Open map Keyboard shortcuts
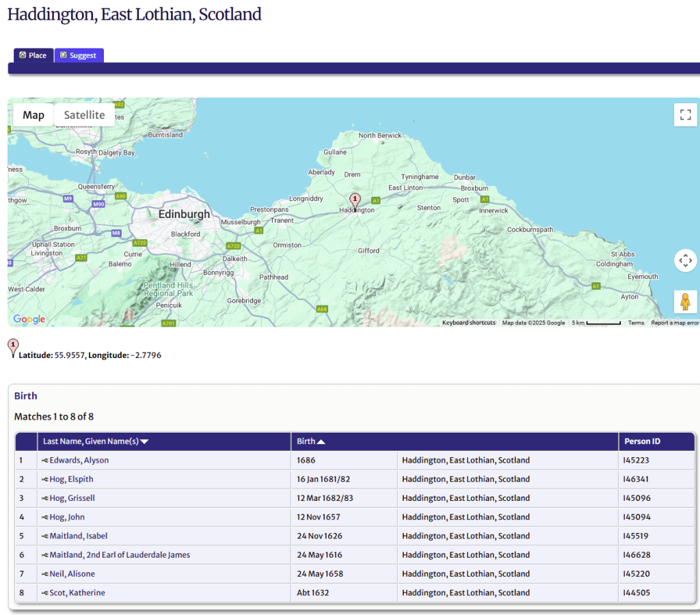 point(468,323)
